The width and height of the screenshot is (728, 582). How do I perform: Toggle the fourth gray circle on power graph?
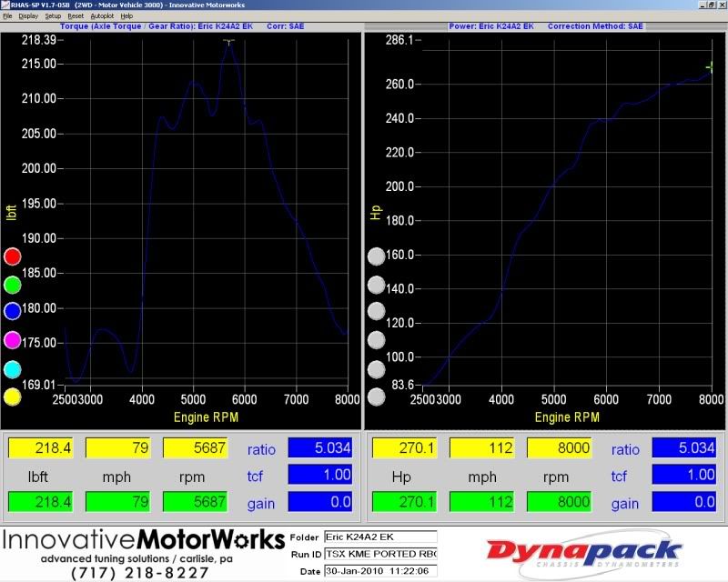[x=376, y=340]
